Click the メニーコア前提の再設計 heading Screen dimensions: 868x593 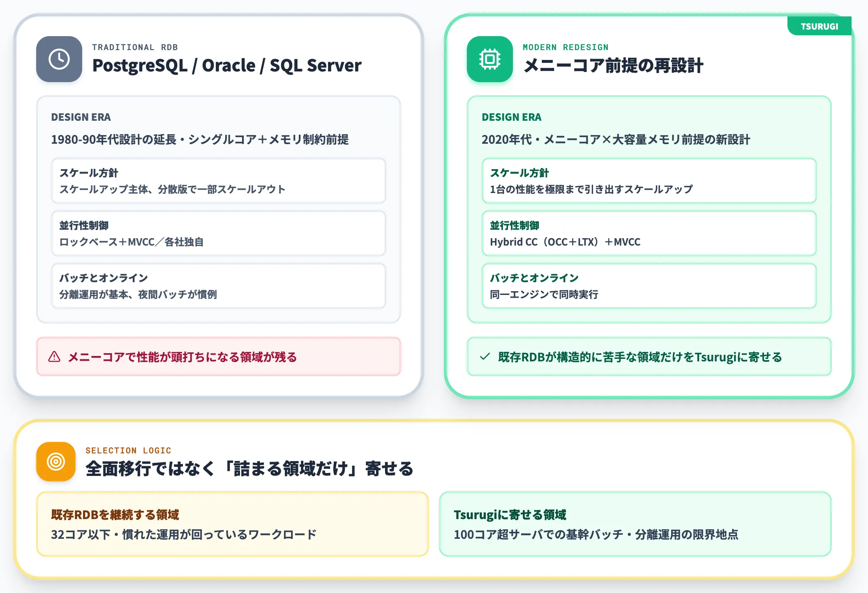(614, 66)
